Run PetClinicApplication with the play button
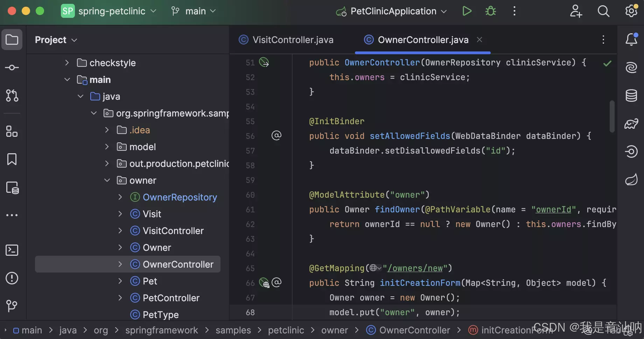Image resolution: width=644 pixels, height=339 pixels. tap(467, 11)
